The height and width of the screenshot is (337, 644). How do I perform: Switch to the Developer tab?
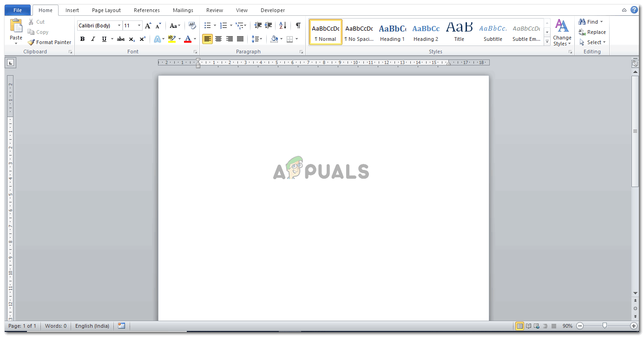(273, 10)
